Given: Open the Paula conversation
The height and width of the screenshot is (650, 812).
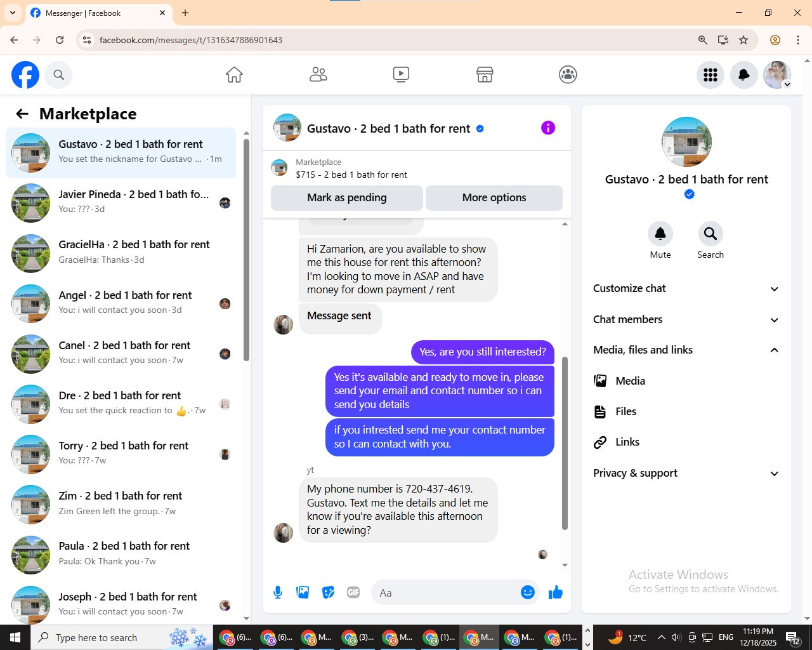Looking at the screenshot, I should point(121,554).
